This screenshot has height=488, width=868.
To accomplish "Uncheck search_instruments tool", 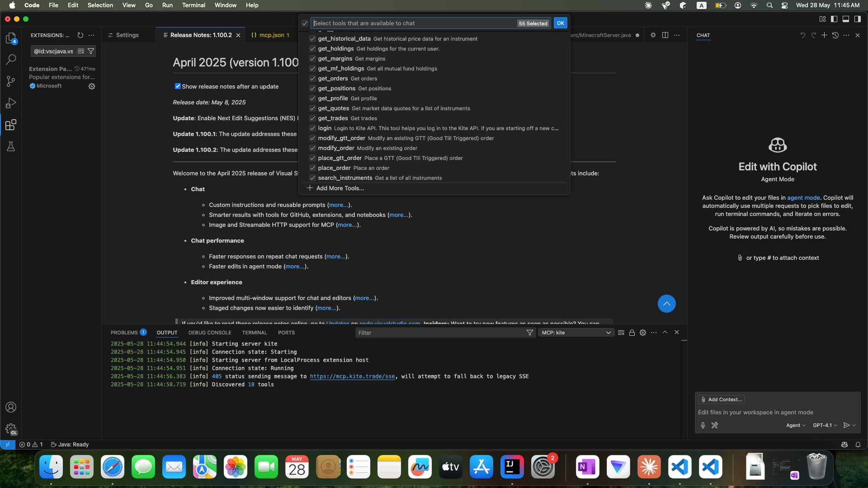I will coord(312,178).
